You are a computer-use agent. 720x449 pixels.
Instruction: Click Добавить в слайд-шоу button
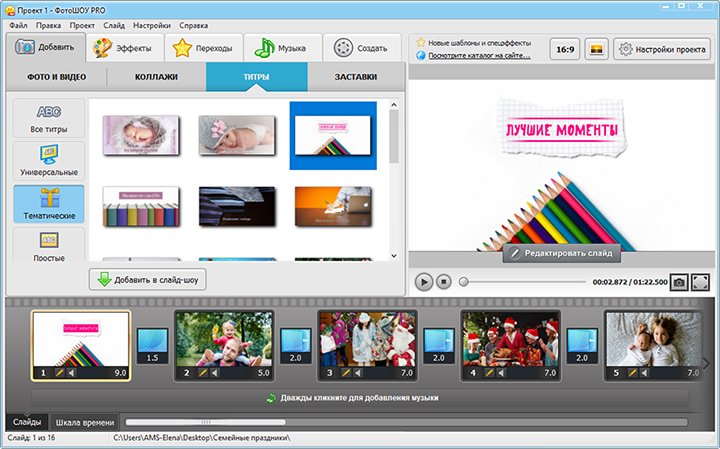pos(148,280)
